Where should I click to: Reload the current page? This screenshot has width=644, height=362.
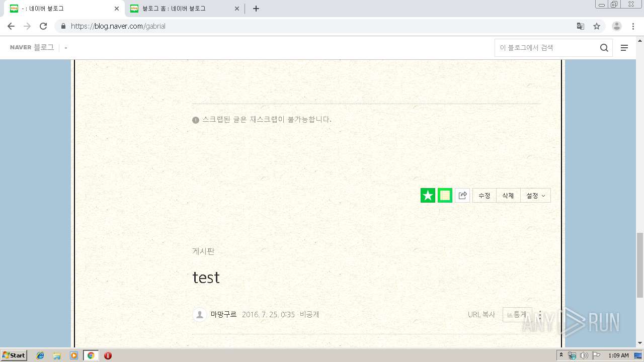[43, 26]
